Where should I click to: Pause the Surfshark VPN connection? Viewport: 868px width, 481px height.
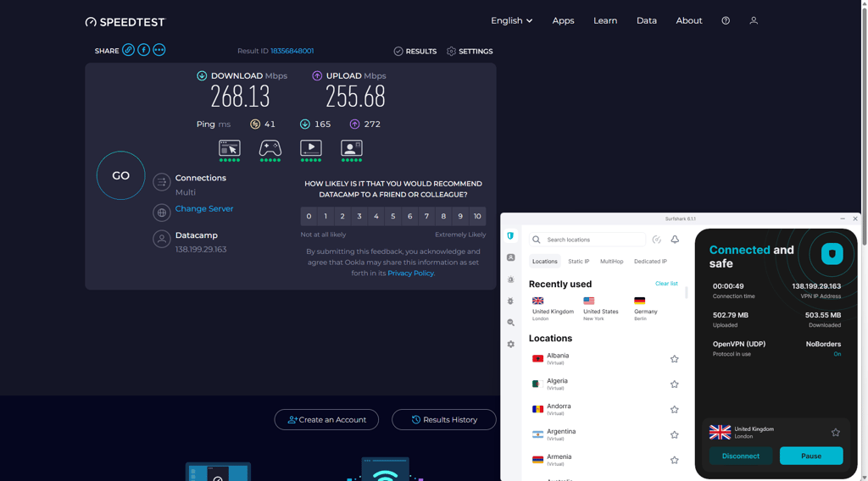811,456
